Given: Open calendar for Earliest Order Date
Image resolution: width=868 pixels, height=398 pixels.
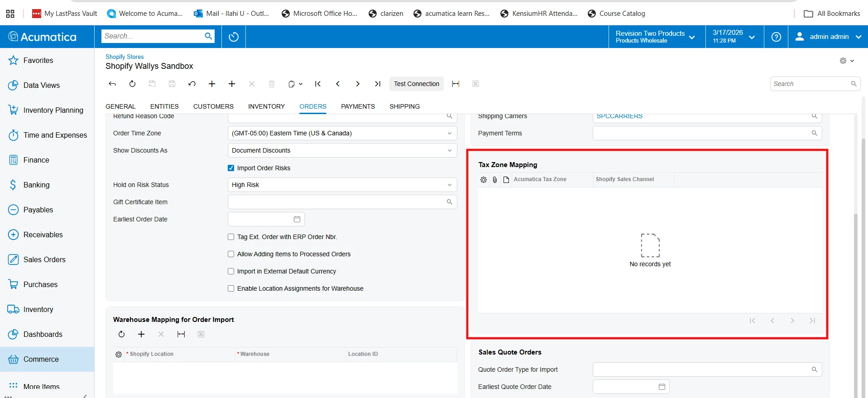Looking at the screenshot, I should tap(297, 219).
